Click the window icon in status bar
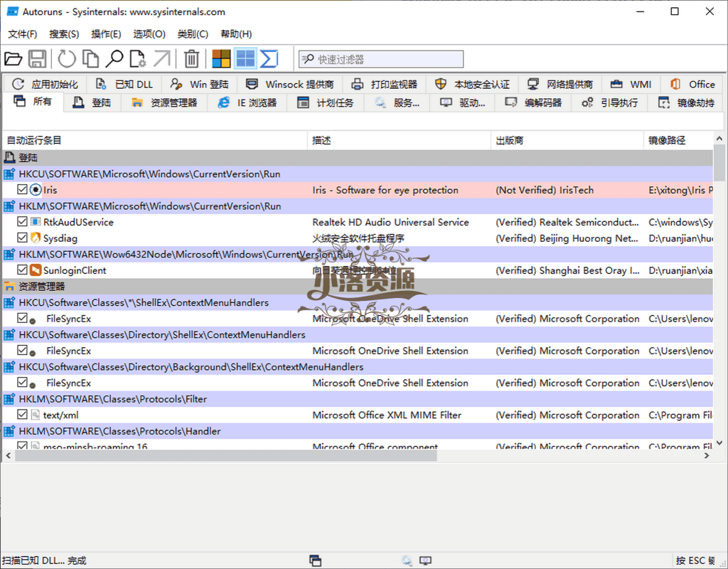 click(x=315, y=560)
